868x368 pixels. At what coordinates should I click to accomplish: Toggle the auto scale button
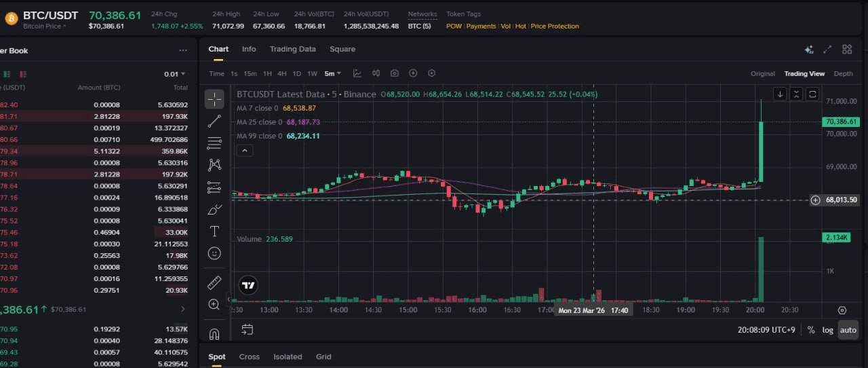point(848,330)
